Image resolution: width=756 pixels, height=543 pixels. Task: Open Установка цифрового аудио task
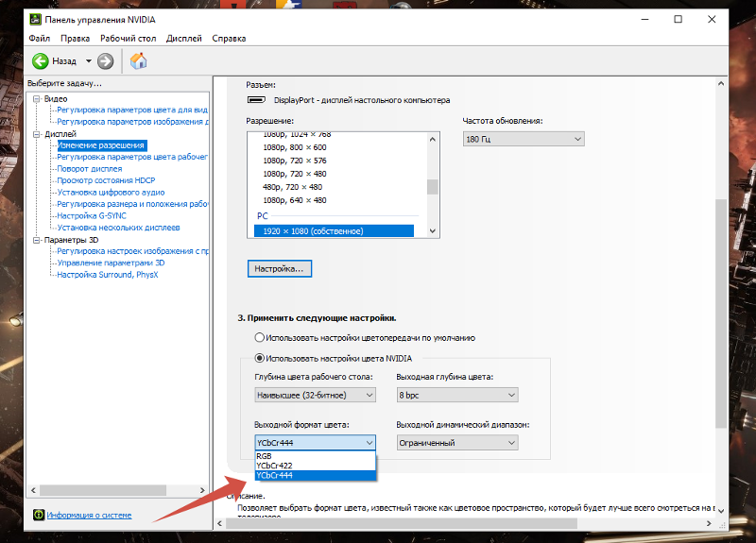[x=111, y=193]
